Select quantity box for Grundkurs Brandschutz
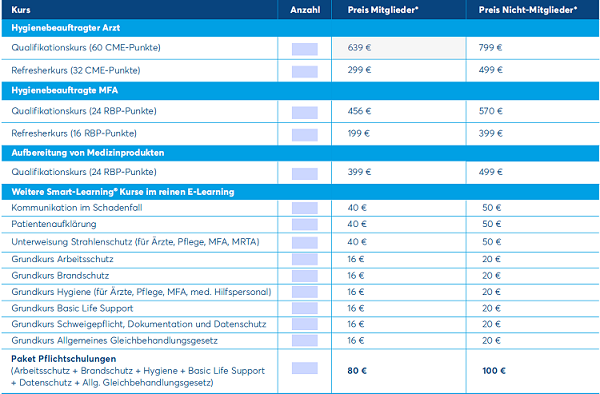Viewport: 600px width, 394px height. click(305, 276)
